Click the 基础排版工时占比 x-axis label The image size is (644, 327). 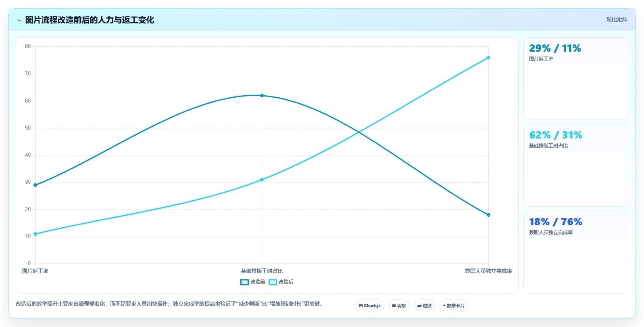(262, 271)
